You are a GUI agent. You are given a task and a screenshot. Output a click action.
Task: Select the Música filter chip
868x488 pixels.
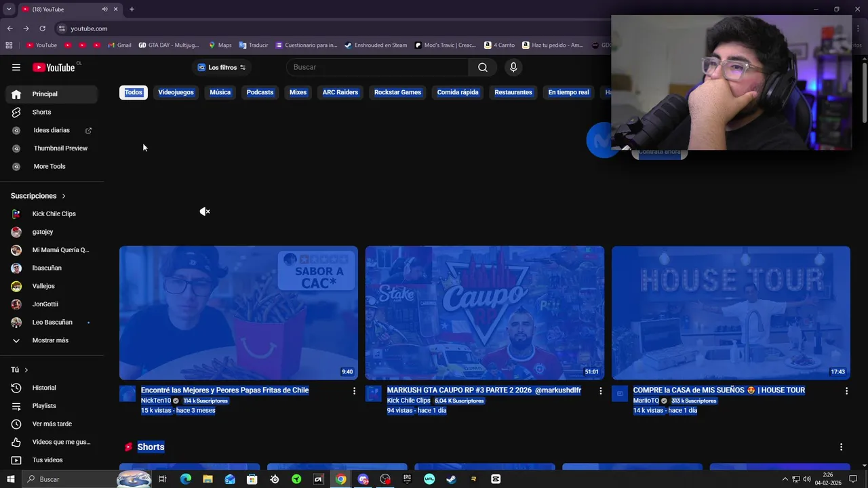[220, 92]
